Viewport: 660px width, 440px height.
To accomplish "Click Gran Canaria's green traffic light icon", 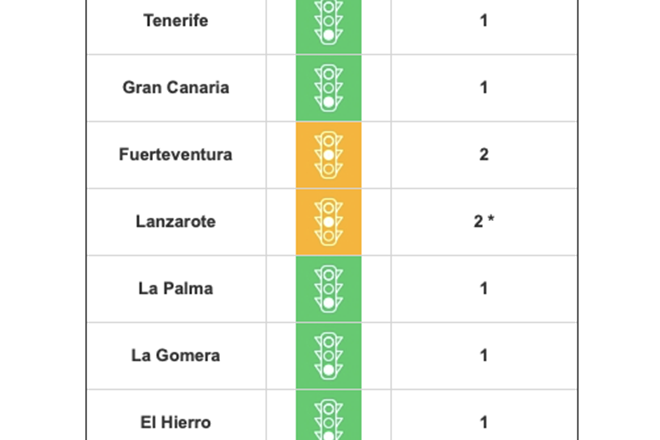I will [328, 88].
